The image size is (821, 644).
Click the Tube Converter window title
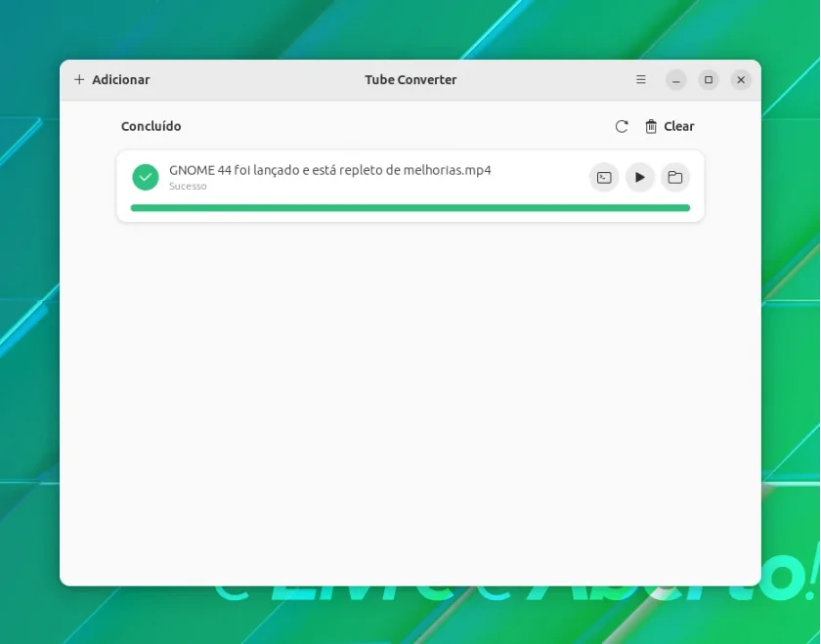click(x=410, y=79)
